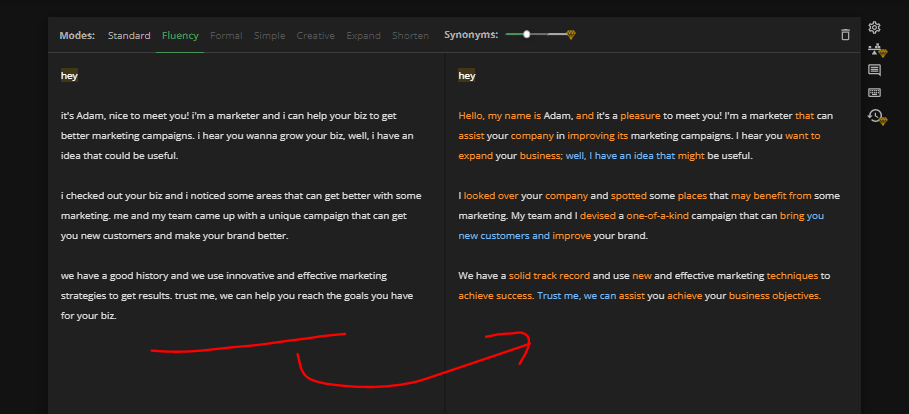Click the orange phrase "achieve success."
Screen dimensions: 909x414
[496, 296]
